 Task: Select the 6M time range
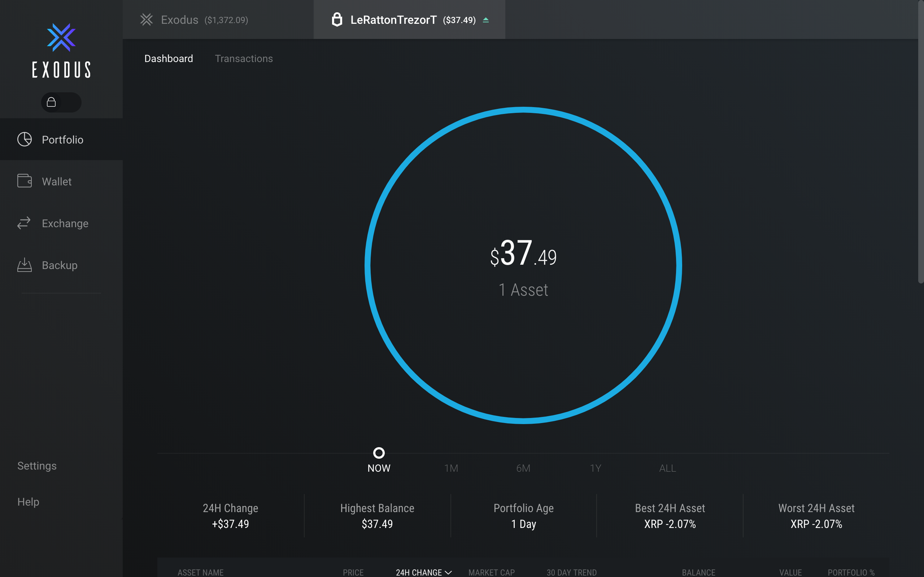tap(523, 468)
